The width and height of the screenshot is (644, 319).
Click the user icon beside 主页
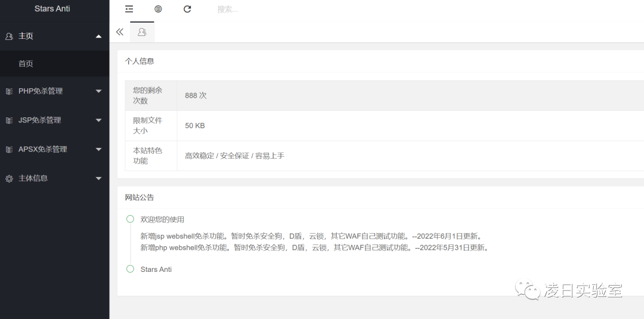pyautogui.click(x=9, y=36)
